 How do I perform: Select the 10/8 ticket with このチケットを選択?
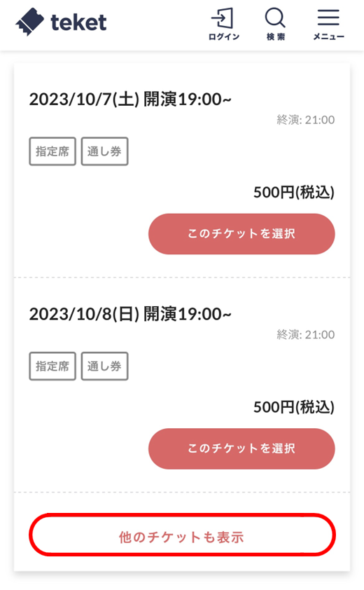point(241,448)
